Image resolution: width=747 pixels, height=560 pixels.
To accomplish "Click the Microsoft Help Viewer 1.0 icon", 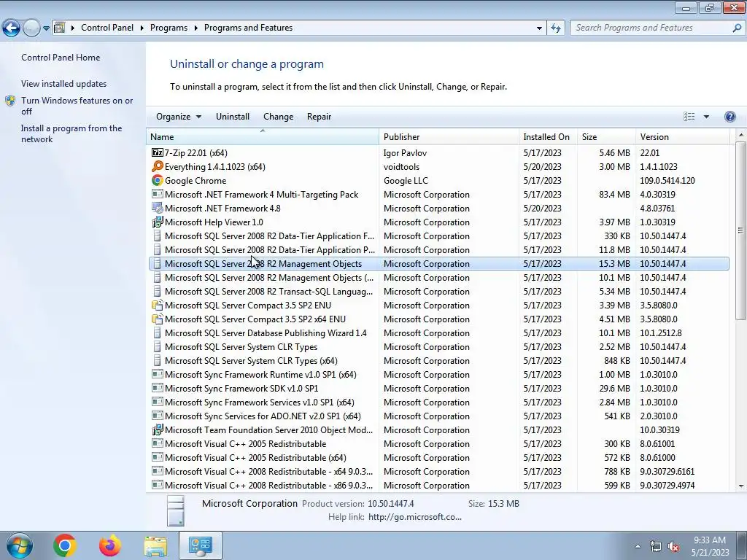I will [158, 222].
